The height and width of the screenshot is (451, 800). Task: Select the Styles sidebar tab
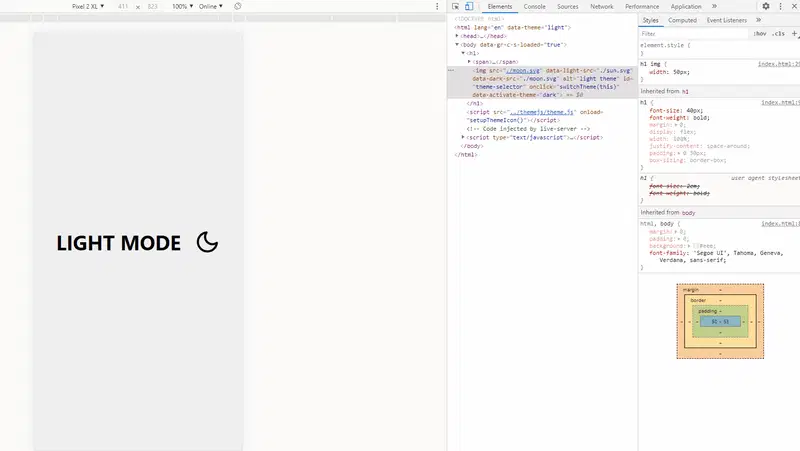coord(651,20)
